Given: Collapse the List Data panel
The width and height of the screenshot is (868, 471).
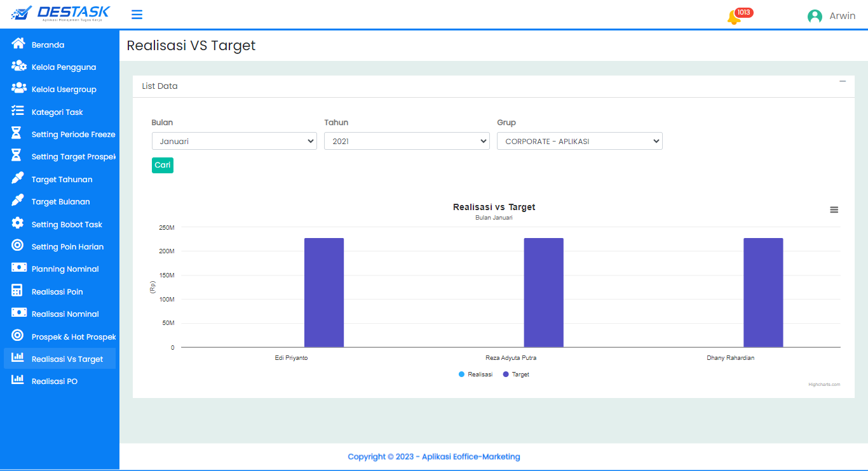Looking at the screenshot, I should (x=843, y=81).
